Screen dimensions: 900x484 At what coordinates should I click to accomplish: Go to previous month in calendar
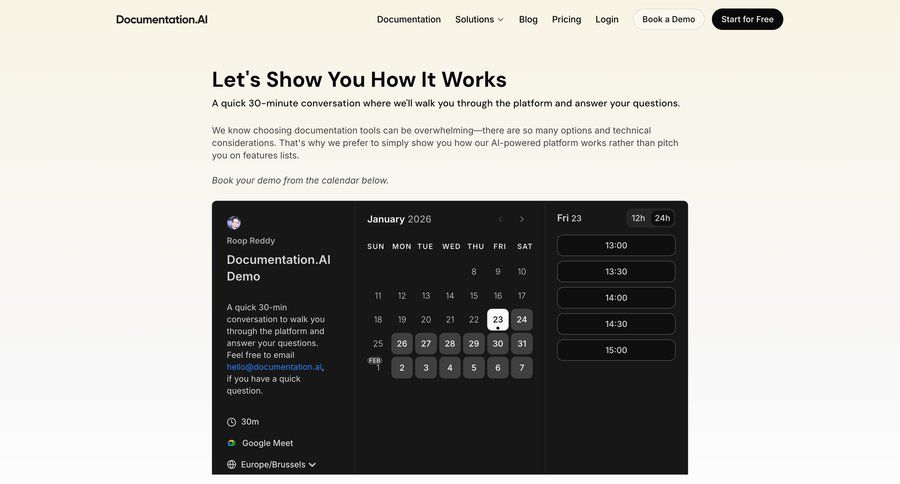501,219
